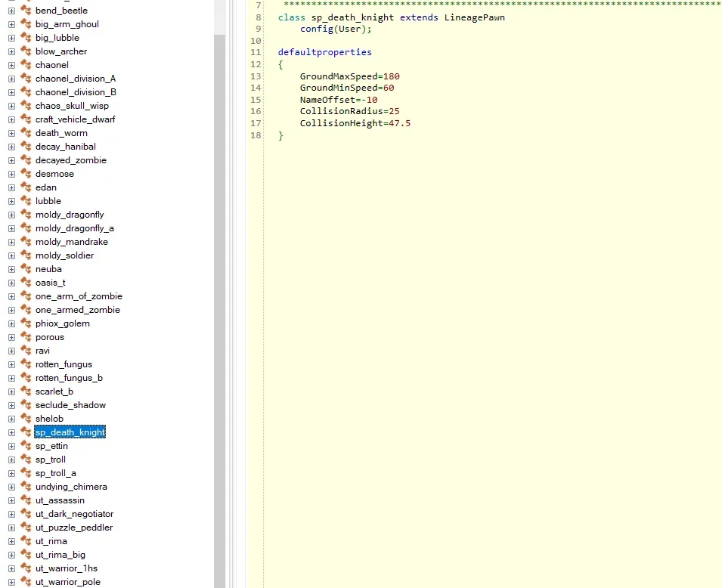This screenshot has width=722, height=588.
Task: Expand the sp_ettin tree node
Action: click(x=11, y=446)
